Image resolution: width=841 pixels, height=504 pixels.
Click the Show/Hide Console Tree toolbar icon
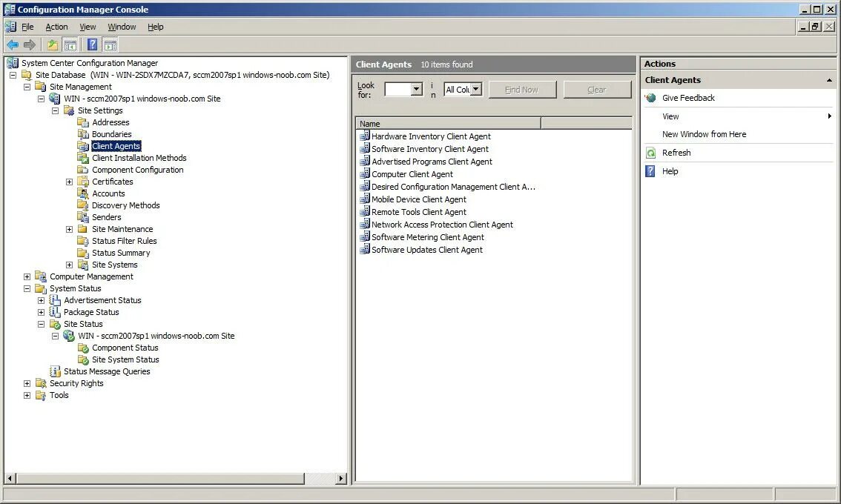[x=70, y=44]
